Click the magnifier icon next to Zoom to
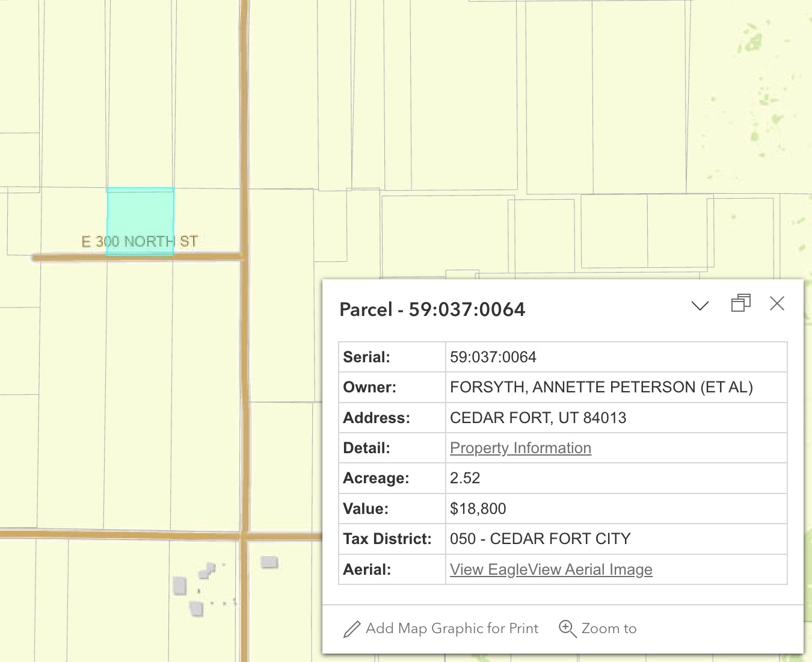The width and height of the screenshot is (812, 662). pyautogui.click(x=567, y=628)
